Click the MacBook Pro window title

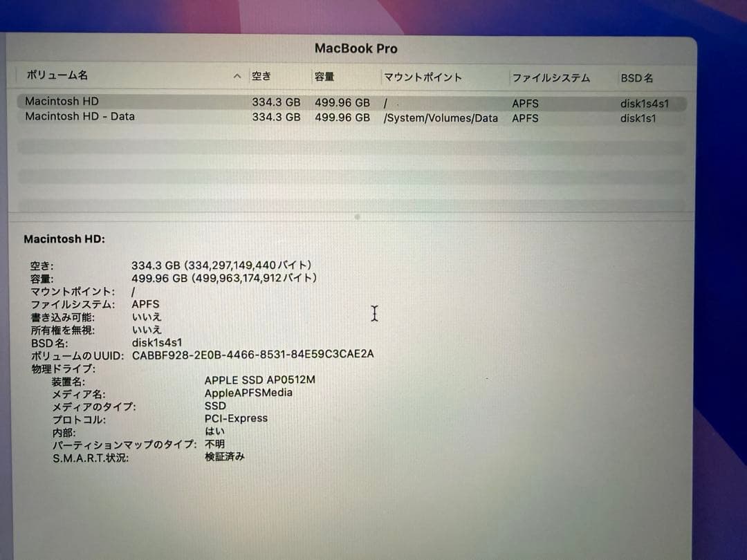[x=356, y=48]
